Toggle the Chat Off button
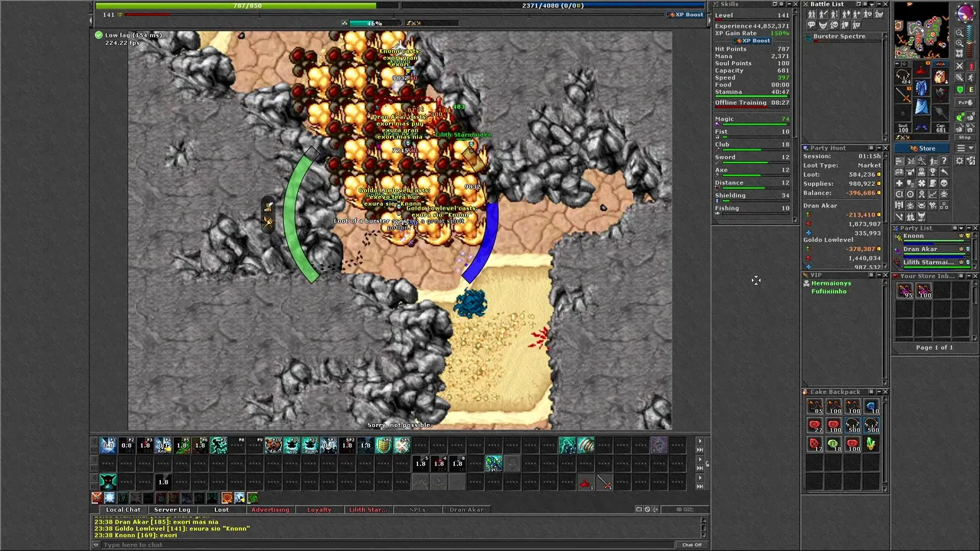Viewport: 980px width, 551px height. [x=692, y=545]
